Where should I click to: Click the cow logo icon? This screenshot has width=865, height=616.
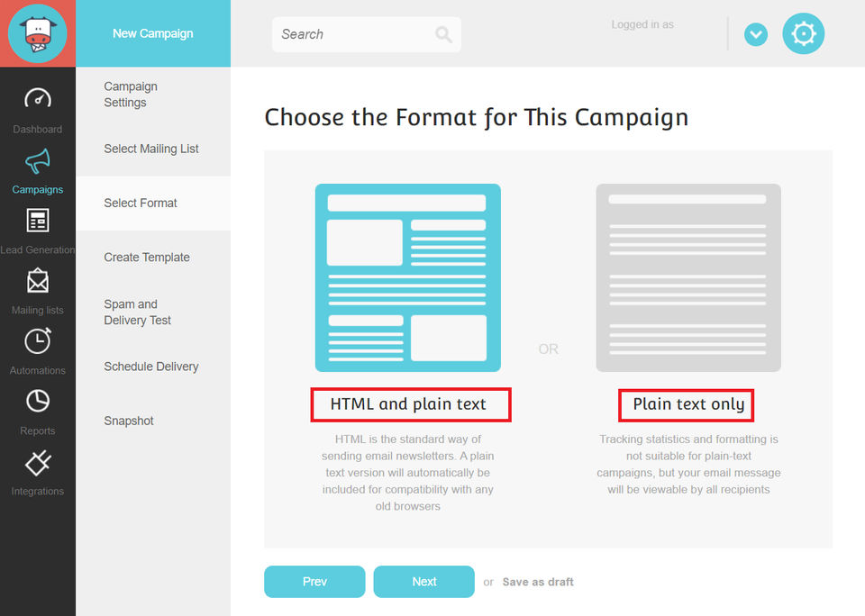tap(38, 33)
